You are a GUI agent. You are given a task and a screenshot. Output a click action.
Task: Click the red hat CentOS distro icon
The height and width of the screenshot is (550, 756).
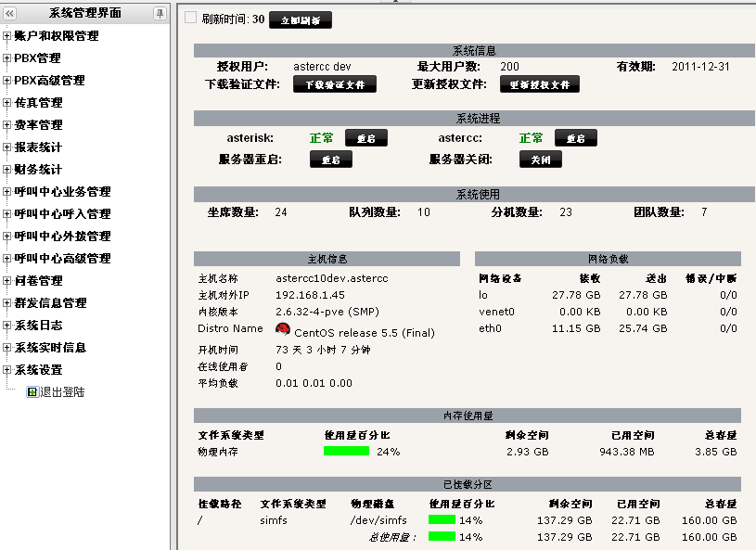[x=283, y=329]
